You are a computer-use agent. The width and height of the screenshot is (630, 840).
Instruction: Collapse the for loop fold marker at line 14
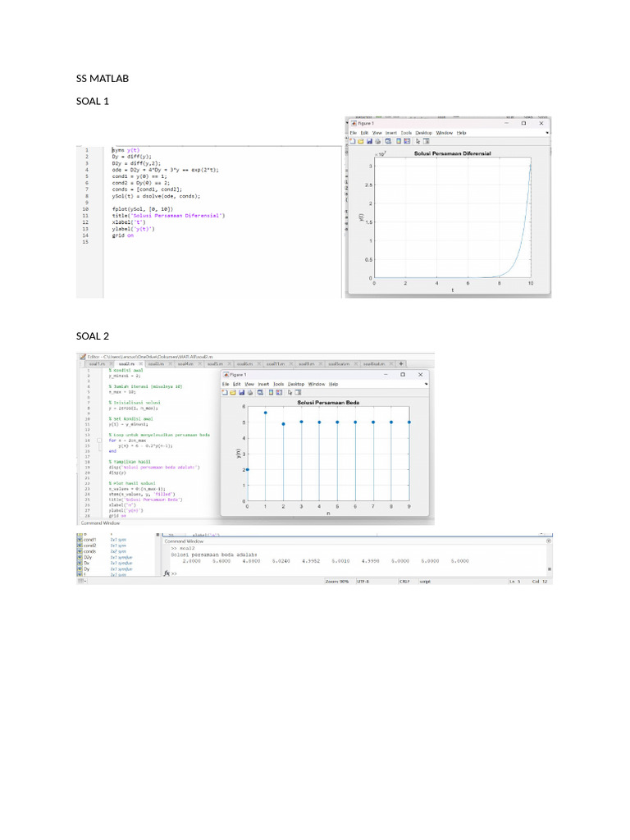pyautogui.click(x=99, y=441)
